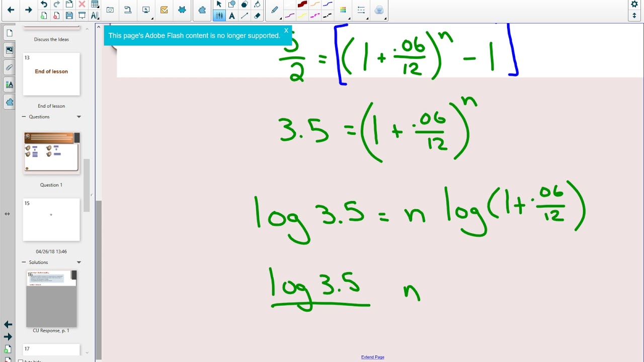Collapse the Questions group
This screenshot has width=644, height=362.
pos(24,117)
